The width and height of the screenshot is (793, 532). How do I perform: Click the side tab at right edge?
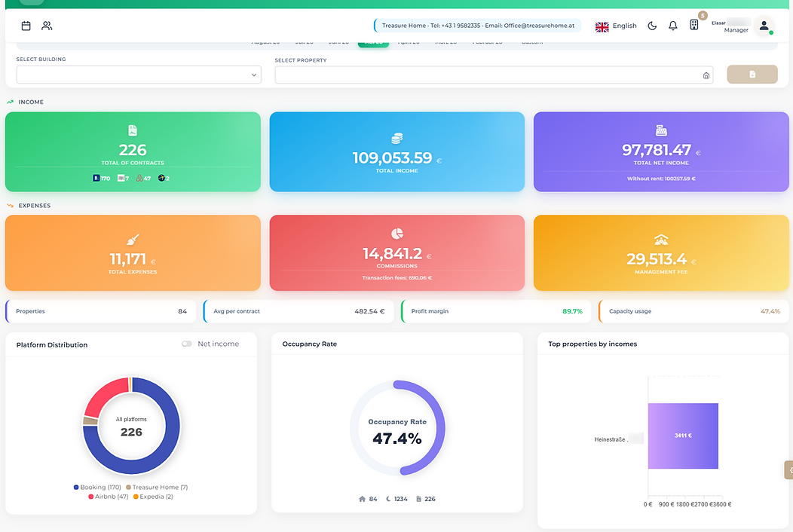[x=788, y=469]
